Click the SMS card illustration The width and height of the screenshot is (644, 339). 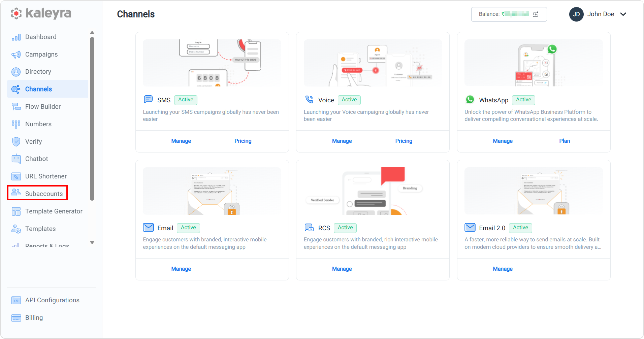tap(212, 63)
